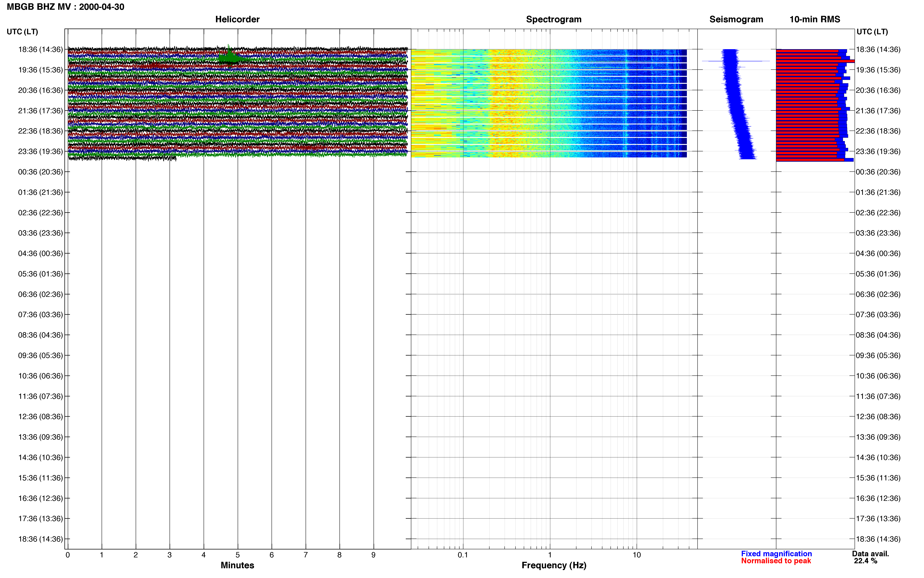
Task: Click the left '22:36 (18:36)' time label
Action: tap(41, 131)
